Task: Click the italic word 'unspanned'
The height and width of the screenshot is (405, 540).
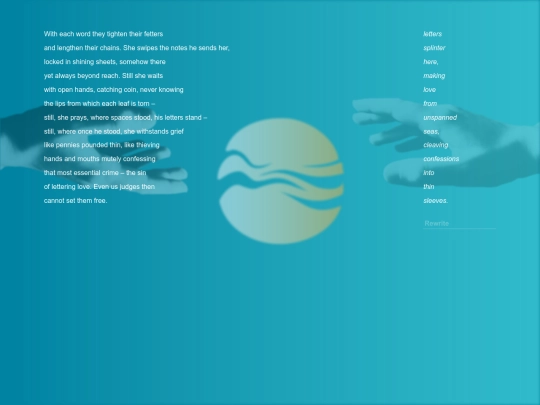Action: [440, 118]
